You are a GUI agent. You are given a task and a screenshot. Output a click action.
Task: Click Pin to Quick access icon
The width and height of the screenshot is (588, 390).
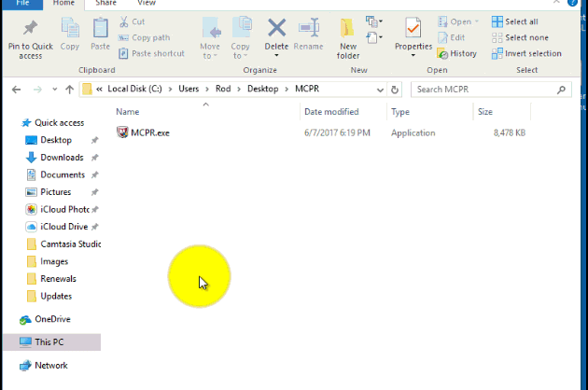tap(31, 29)
